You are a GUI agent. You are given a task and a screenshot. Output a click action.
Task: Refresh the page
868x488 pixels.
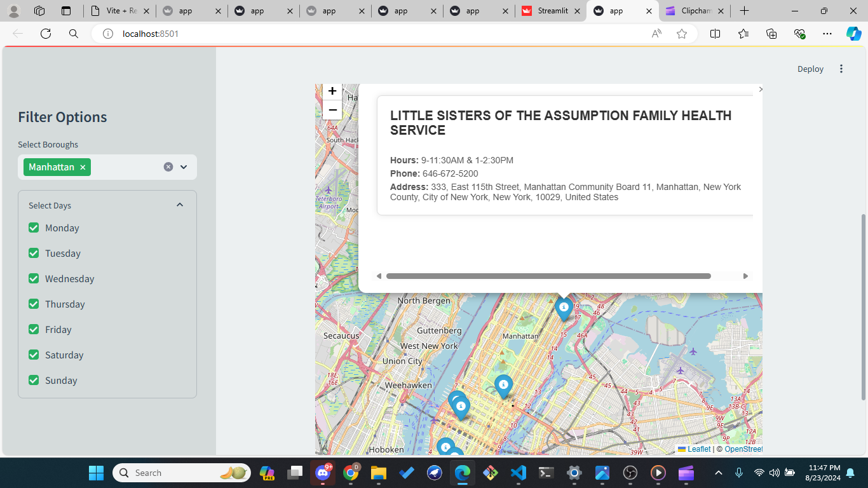click(46, 34)
